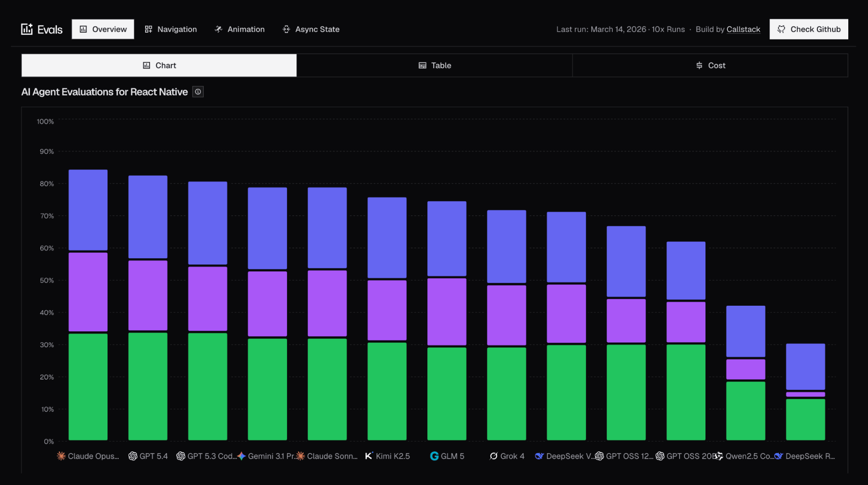
Task: Follow the Callstack link
Action: 743,29
